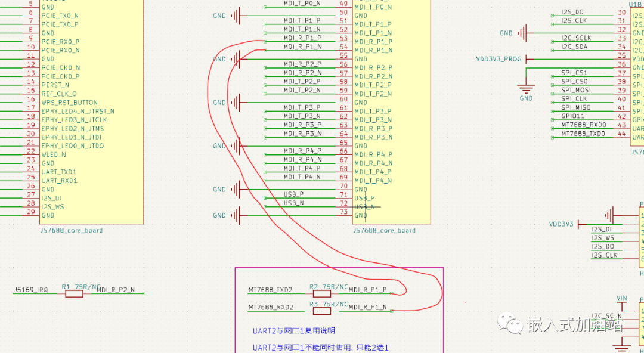Click GPIO11 net label wired to pin 42
Viewport: 644px width, 353px height.
(572, 116)
